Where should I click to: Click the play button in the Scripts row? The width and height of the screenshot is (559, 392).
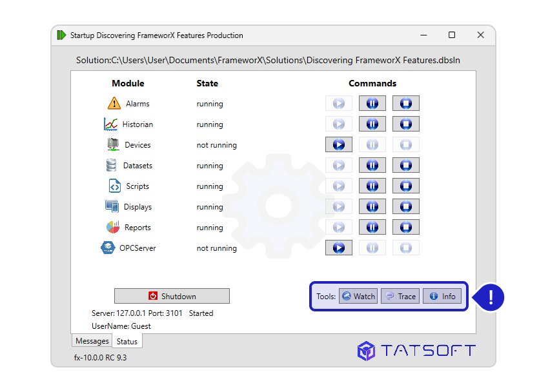click(339, 186)
